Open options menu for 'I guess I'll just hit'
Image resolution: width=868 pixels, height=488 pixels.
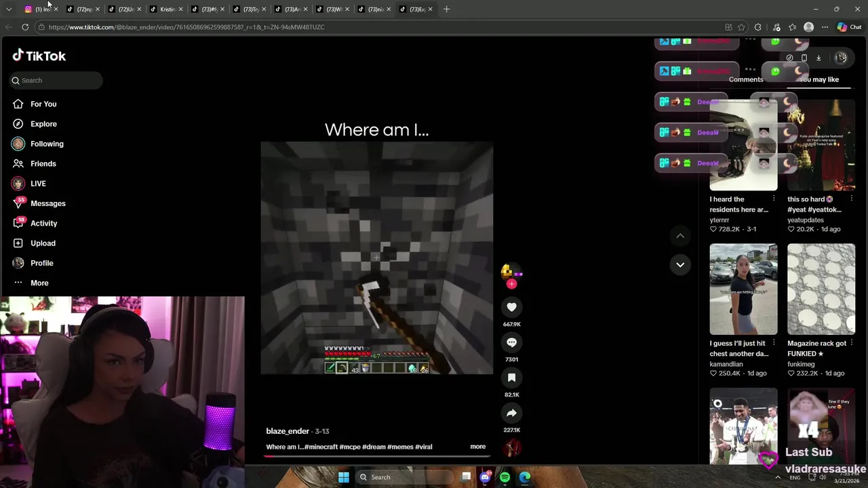coord(774,343)
